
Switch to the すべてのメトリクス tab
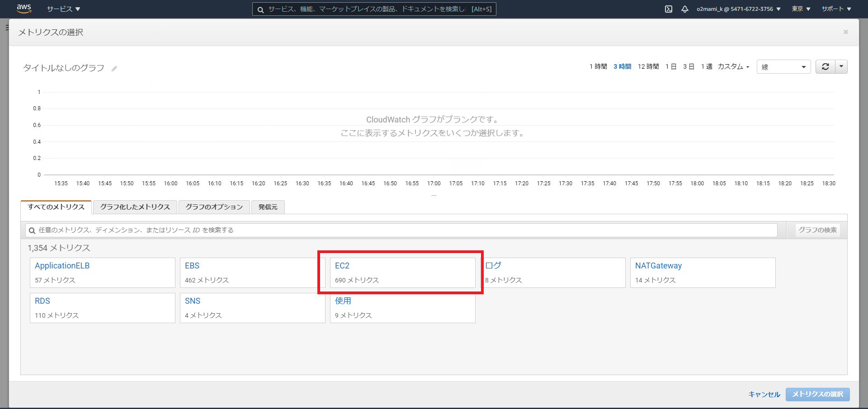tap(56, 207)
